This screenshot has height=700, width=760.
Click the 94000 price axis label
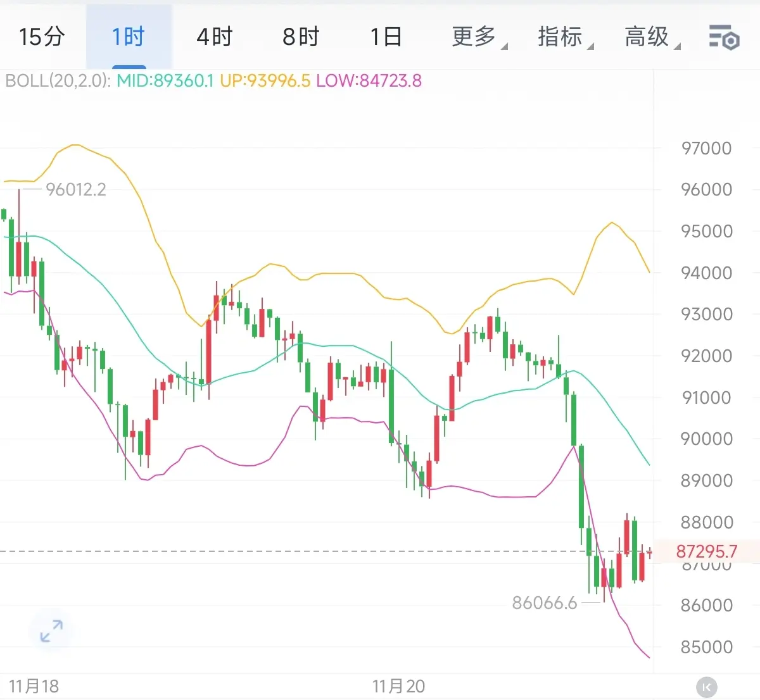pos(707,273)
